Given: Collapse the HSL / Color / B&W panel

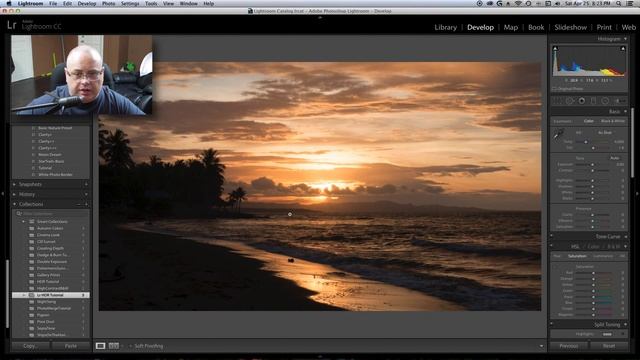Looking at the screenshot, I should (625, 247).
